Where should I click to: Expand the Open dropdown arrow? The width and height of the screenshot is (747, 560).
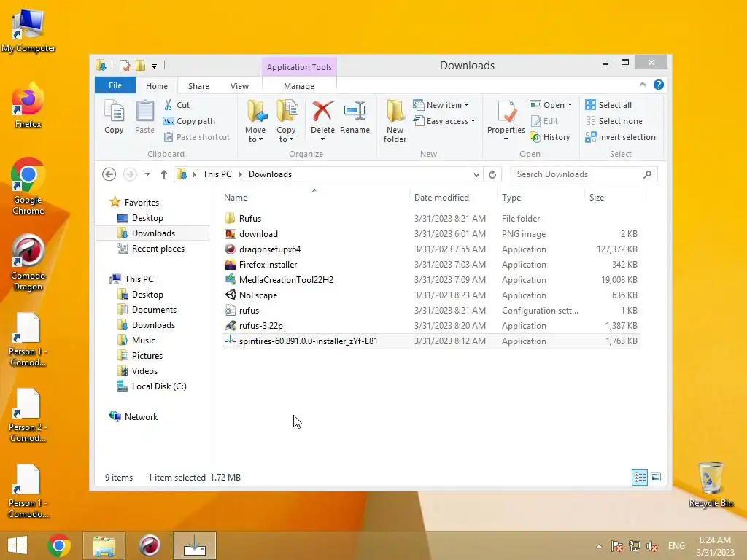click(570, 105)
